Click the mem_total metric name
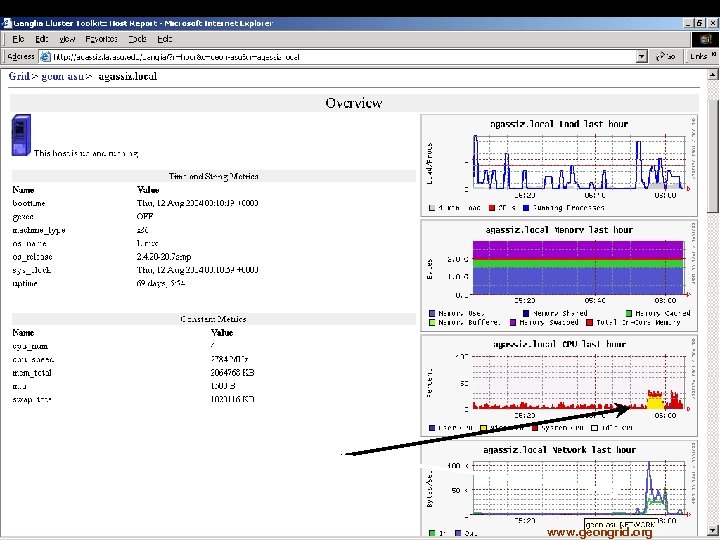 (x=32, y=373)
